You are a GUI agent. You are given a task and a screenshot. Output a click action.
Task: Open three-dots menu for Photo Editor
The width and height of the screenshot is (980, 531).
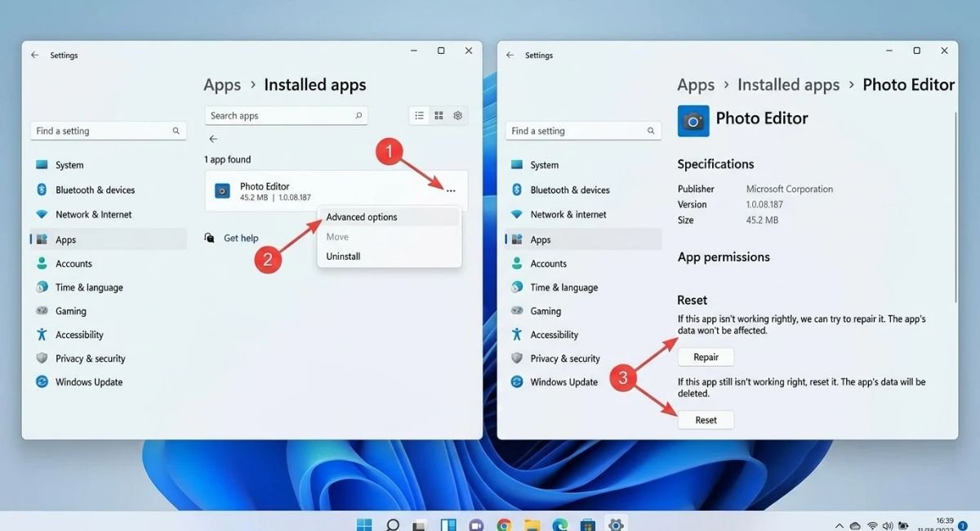[451, 190]
